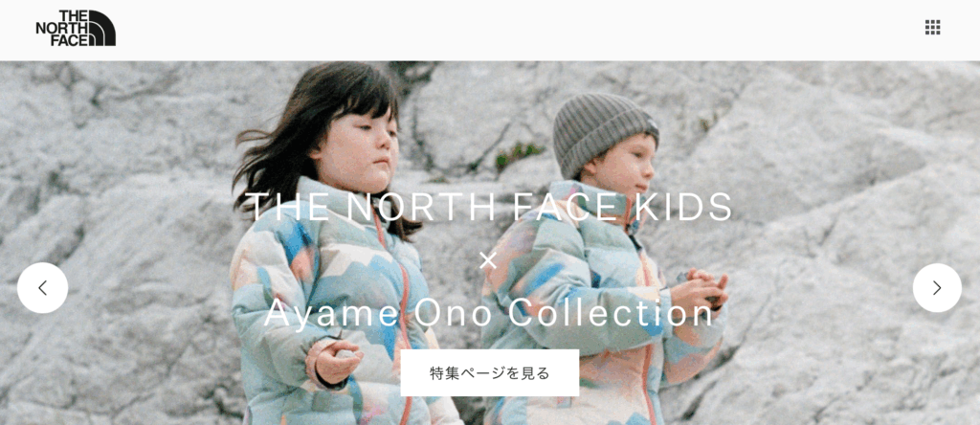The width and height of the screenshot is (980, 425).
Task: Open the grid menu icon
Action: click(932, 28)
